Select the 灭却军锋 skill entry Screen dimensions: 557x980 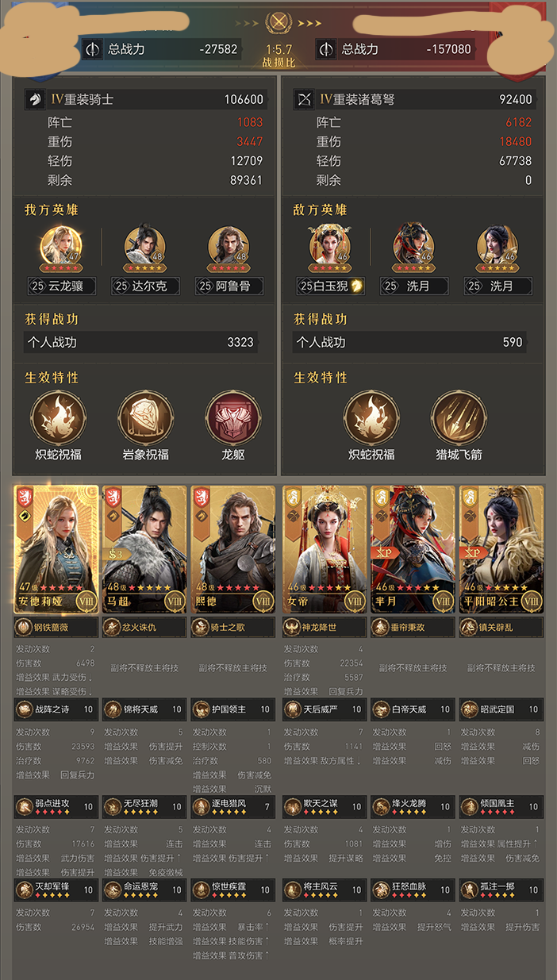[56, 890]
